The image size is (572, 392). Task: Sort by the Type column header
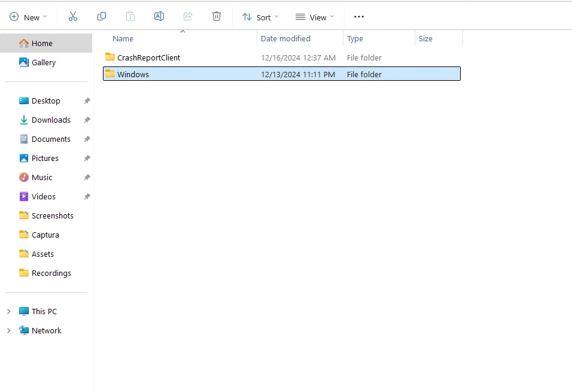click(379, 38)
